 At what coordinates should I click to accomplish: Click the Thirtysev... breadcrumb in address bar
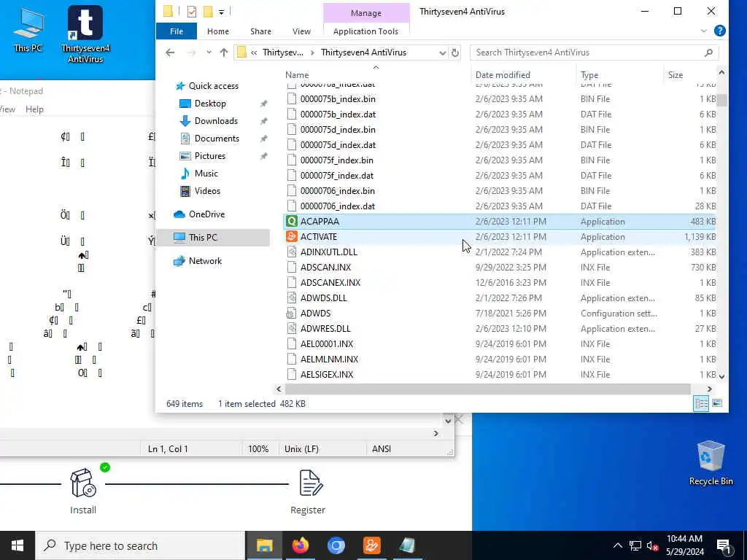282,52
